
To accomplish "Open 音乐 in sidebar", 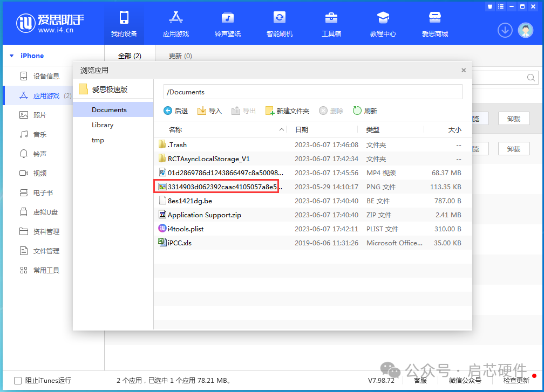I will pyautogui.click(x=33, y=134).
